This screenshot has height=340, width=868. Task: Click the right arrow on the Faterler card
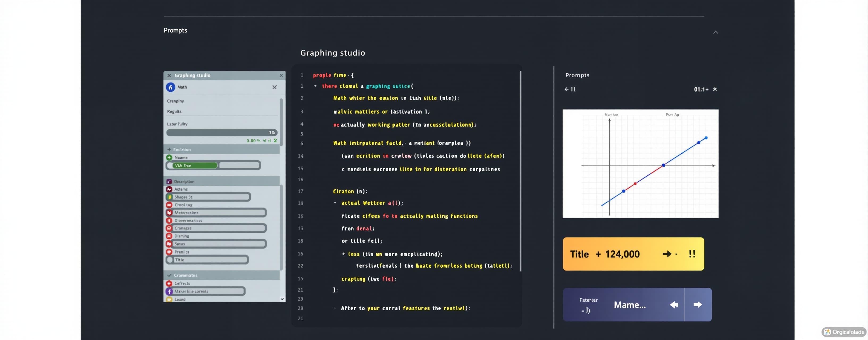click(x=698, y=305)
